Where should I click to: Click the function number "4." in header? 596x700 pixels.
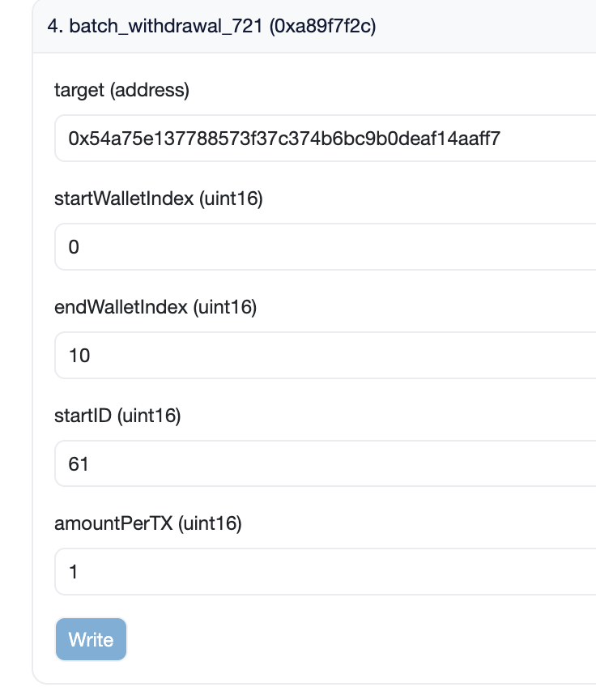pyautogui.click(x=55, y=26)
